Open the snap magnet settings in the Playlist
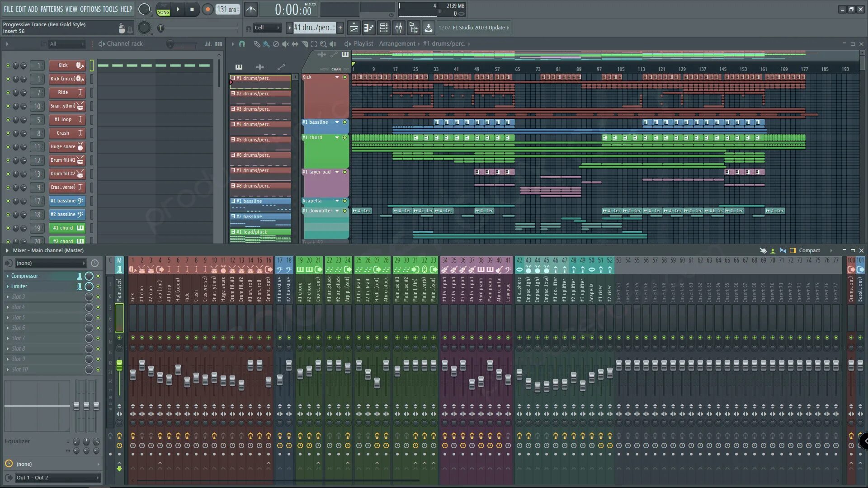Viewport: 868px width, 488px height. tap(243, 44)
